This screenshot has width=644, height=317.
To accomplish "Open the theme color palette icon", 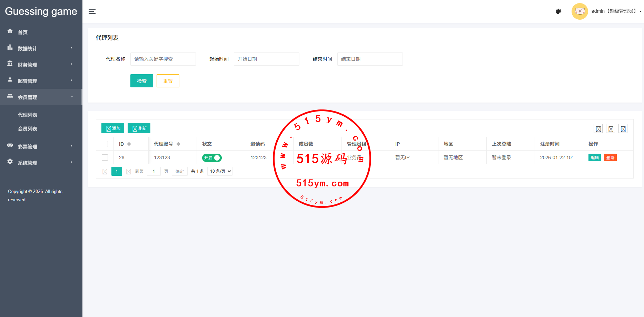I will (x=558, y=11).
